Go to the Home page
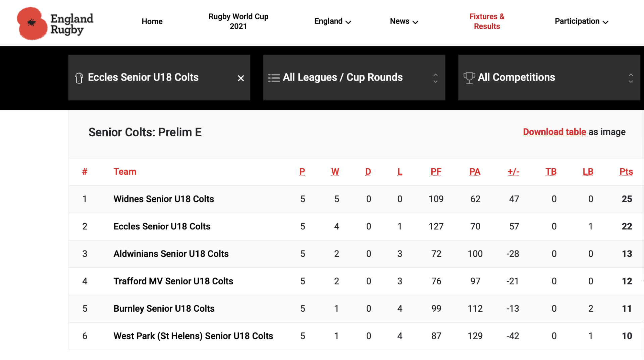This screenshot has height=360, width=644. [152, 21]
